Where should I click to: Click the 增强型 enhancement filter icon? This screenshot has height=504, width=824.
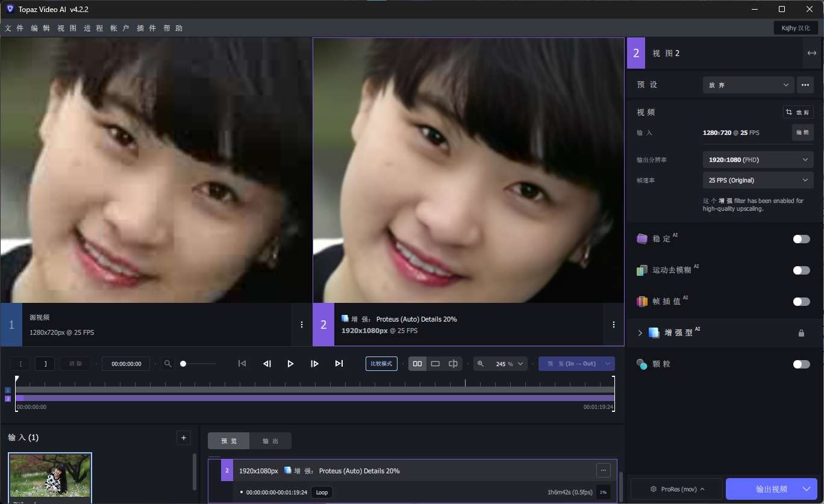654,333
